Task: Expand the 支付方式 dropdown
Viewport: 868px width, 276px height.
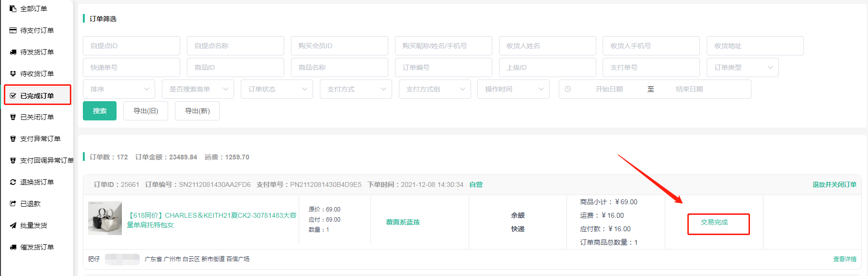Action: pyautogui.click(x=356, y=89)
